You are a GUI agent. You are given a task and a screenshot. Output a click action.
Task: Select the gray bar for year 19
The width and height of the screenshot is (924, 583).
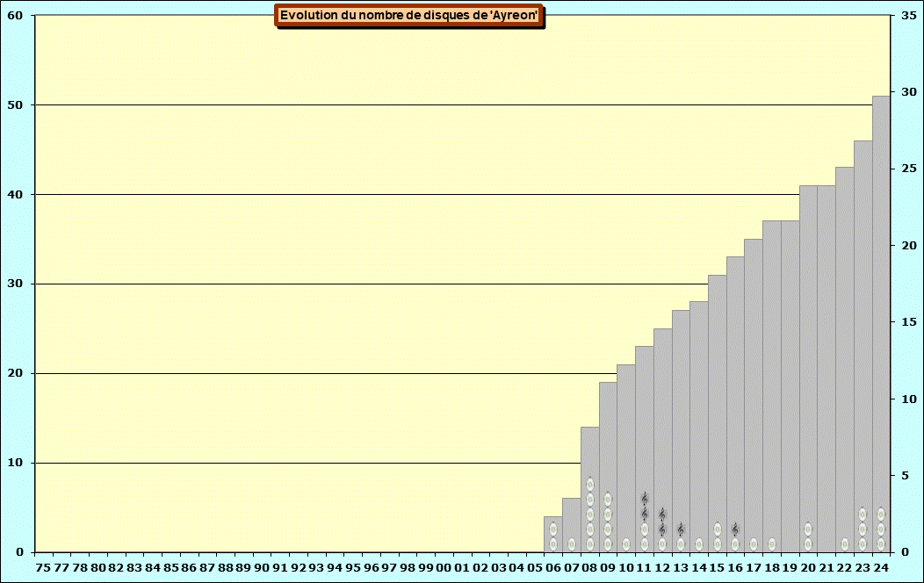pos(790,386)
